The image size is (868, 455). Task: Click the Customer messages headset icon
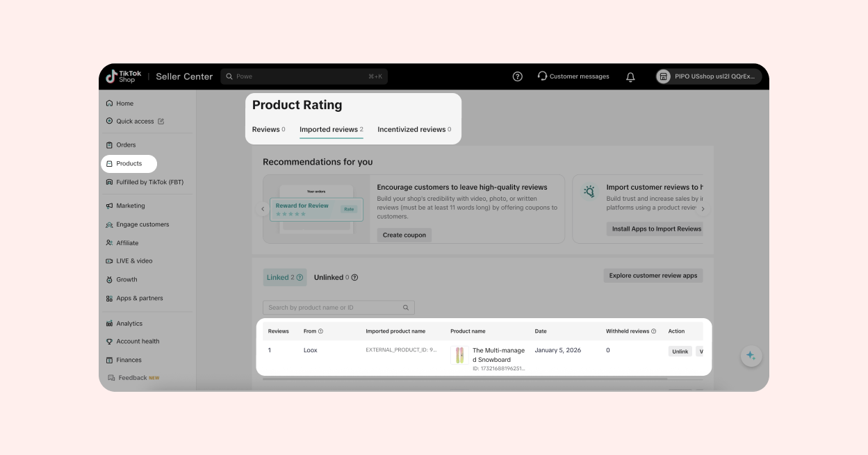pyautogui.click(x=542, y=76)
